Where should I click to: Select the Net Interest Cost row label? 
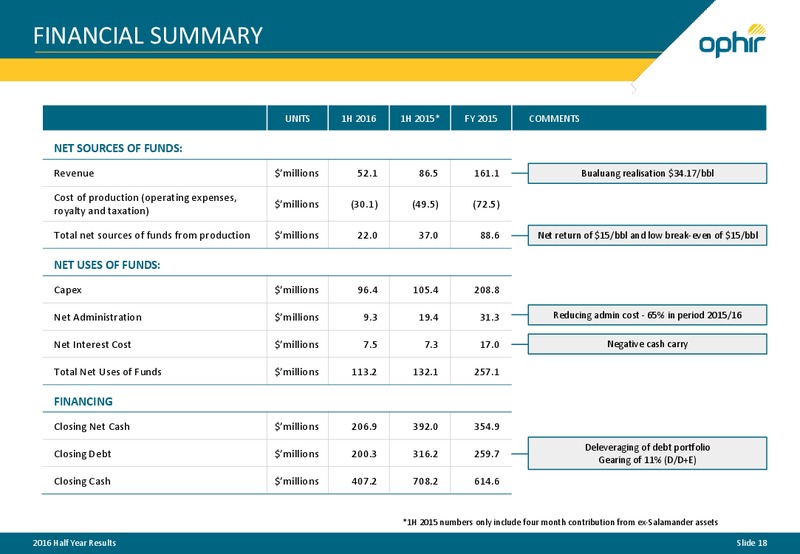[x=92, y=345]
